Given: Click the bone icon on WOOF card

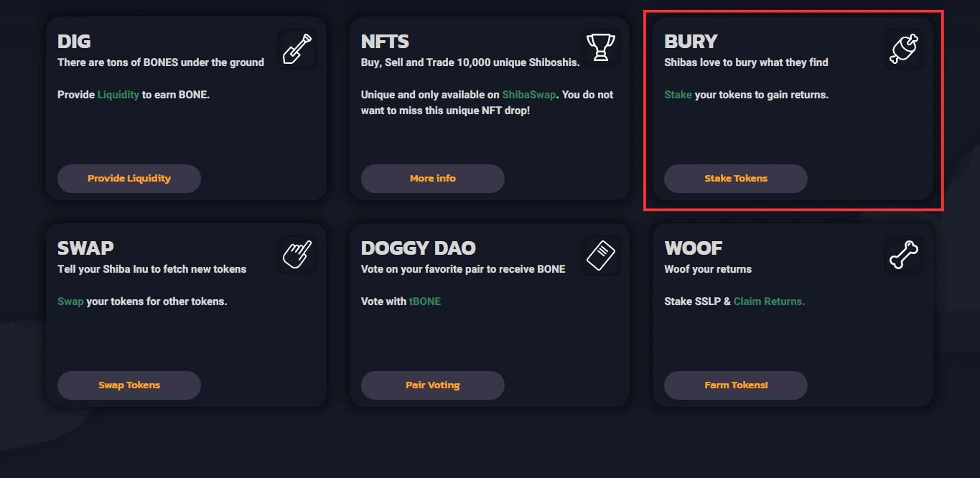Looking at the screenshot, I should [x=904, y=255].
